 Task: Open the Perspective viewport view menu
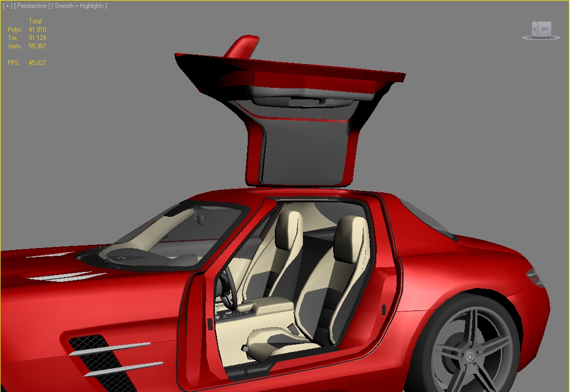pos(32,6)
